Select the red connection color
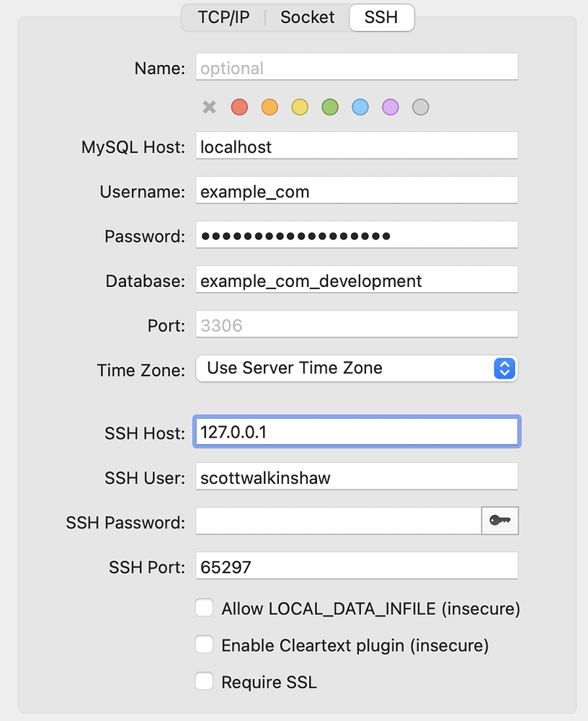 click(x=239, y=107)
